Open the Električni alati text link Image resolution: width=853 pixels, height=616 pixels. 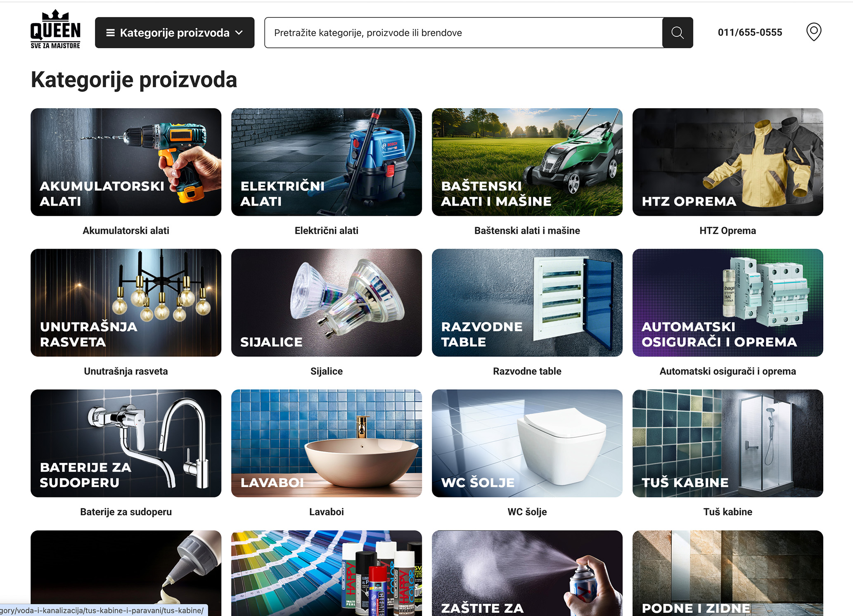point(326,230)
